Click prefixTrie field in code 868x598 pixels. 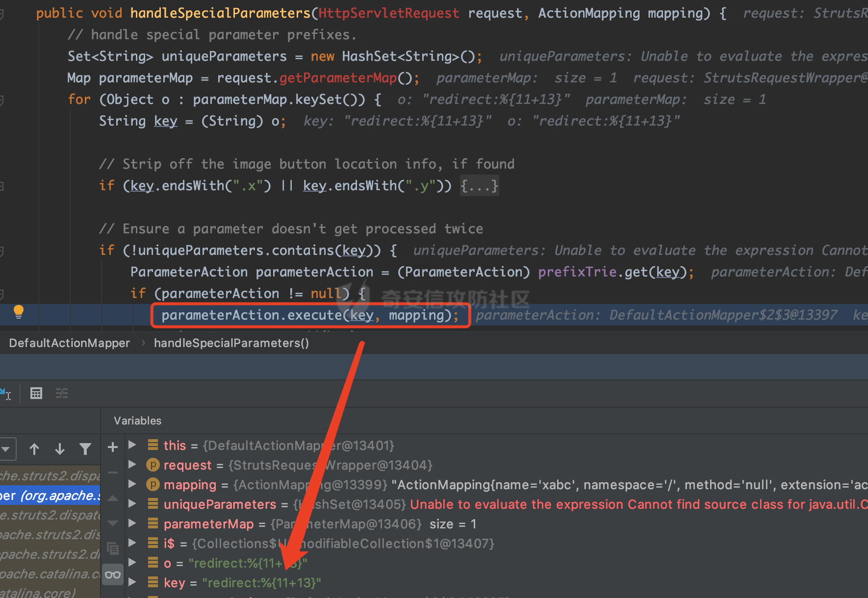pos(577,272)
